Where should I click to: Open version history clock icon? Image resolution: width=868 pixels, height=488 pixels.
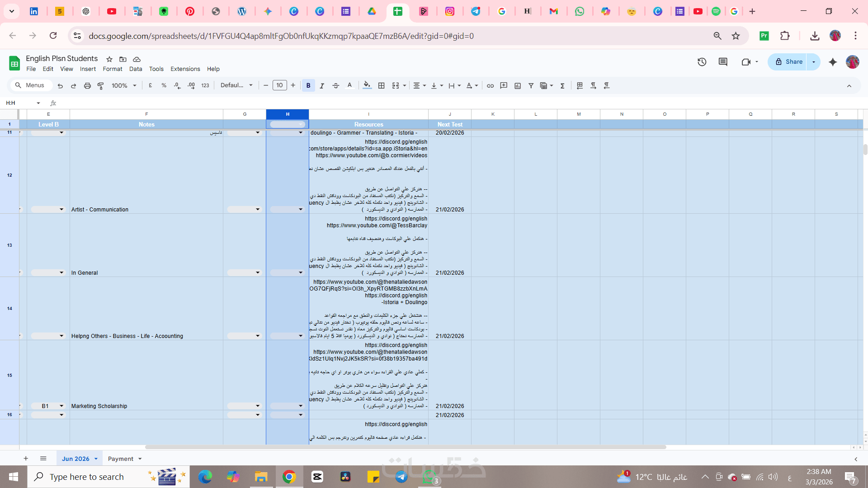702,62
